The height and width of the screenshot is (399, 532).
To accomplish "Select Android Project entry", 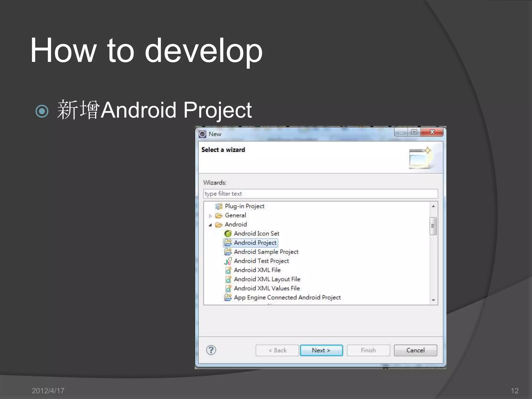I will (x=255, y=243).
